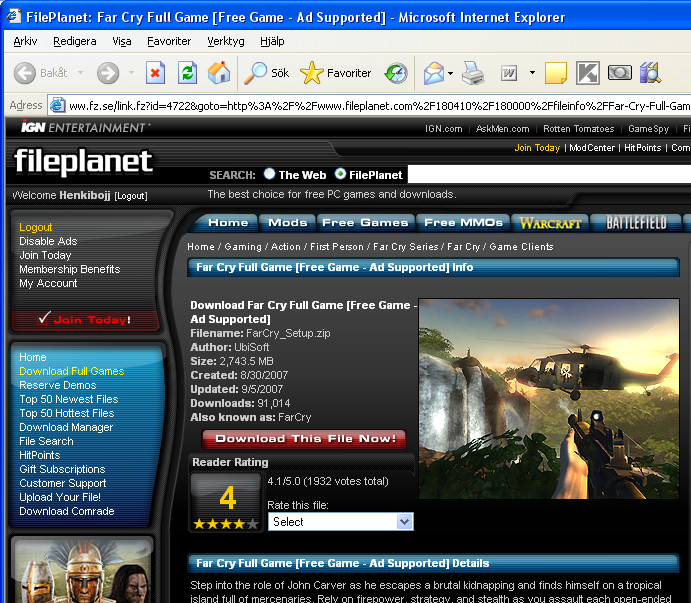This screenshot has width=691, height=603.
Task: Open the Redigera menu
Action: (74, 41)
